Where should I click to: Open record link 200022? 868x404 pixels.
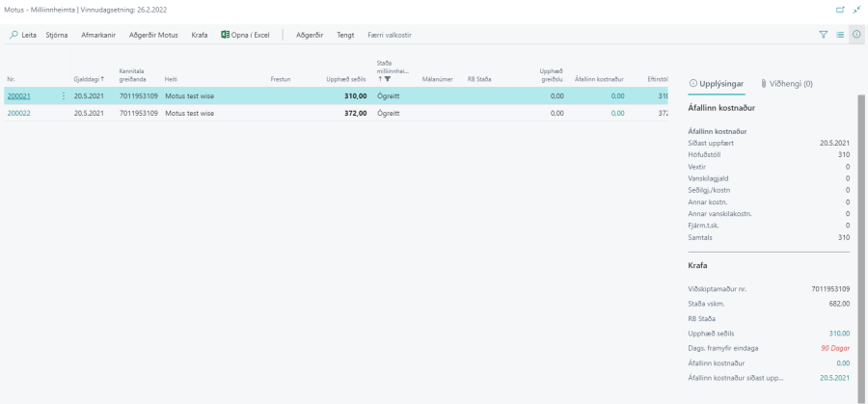[19, 113]
